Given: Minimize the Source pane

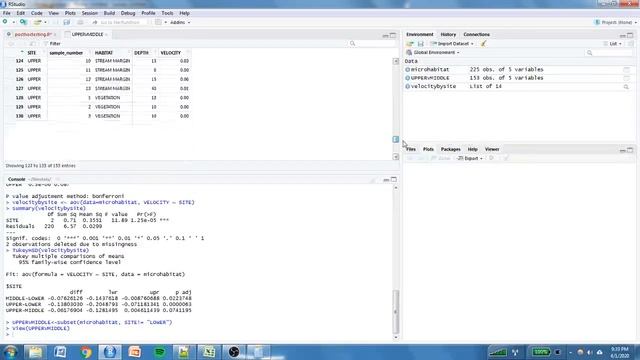Looking at the screenshot, I should point(385,36).
